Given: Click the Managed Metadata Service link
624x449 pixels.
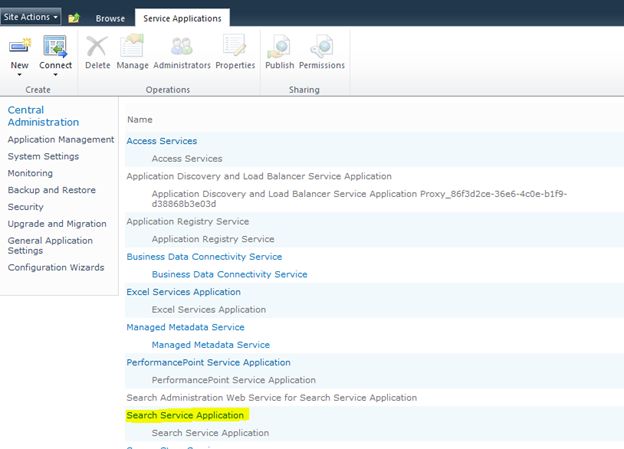Looking at the screenshot, I should click(185, 327).
